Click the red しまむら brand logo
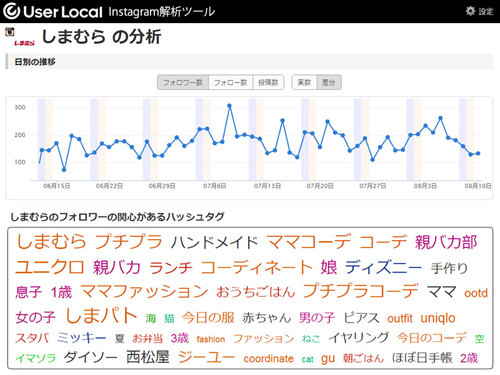 click(24, 43)
